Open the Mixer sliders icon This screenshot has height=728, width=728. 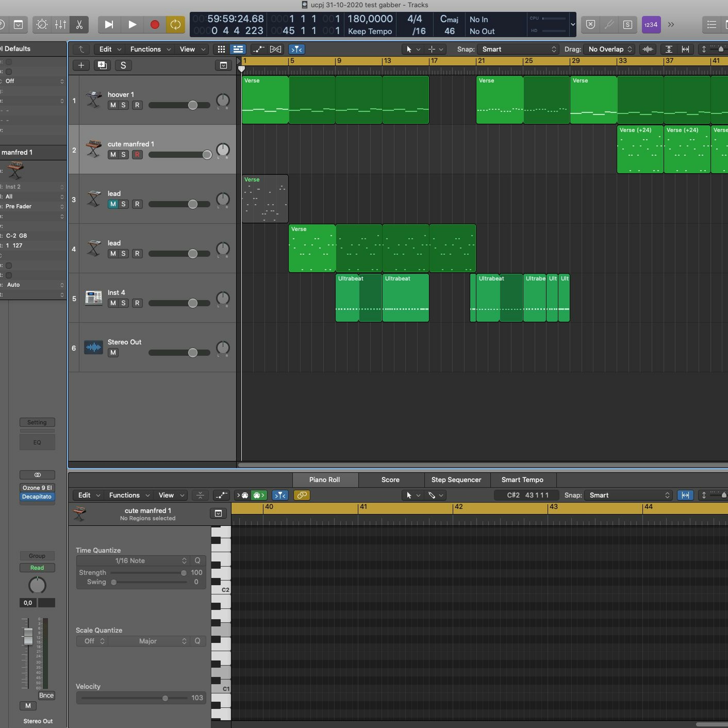pos(60,25)
